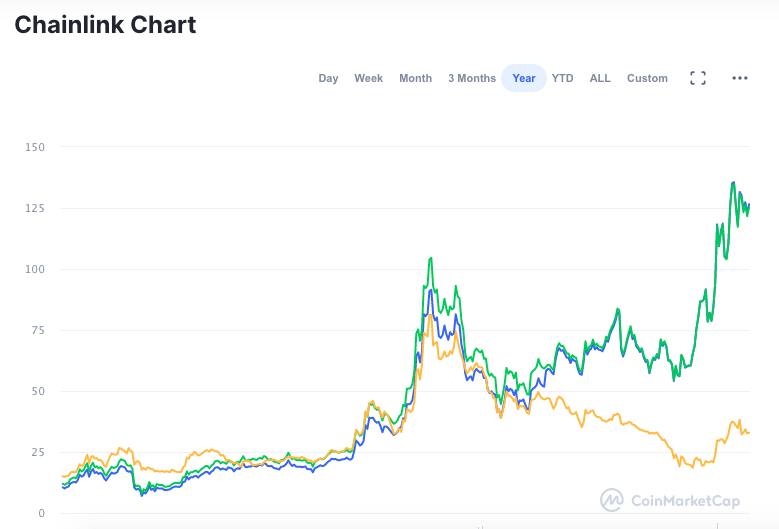This screenshot has width=779, height=529.
Task: Display ALL time price history
Action: coord(600,78)
